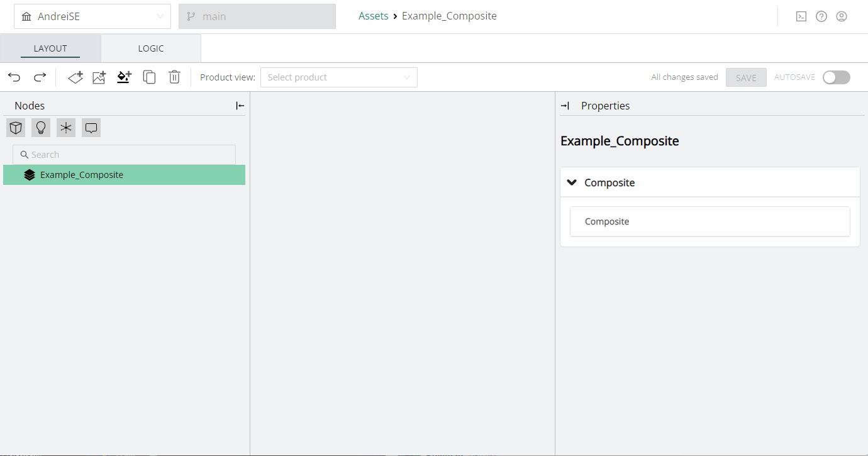The height and width of the screenshot is (456, 868).
Task: Click the duplicate node icon
Action: click(x=149, y=77)
